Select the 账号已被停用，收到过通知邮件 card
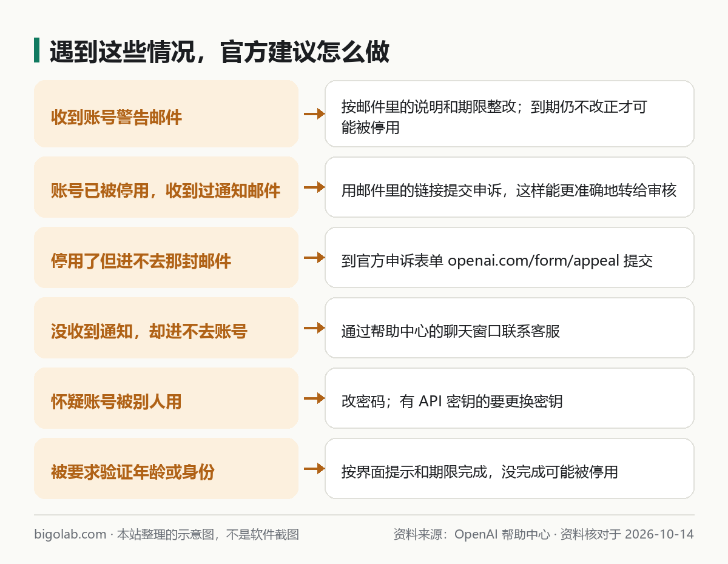The height and width of the screenshot is (564, 728). pos(166,187)
